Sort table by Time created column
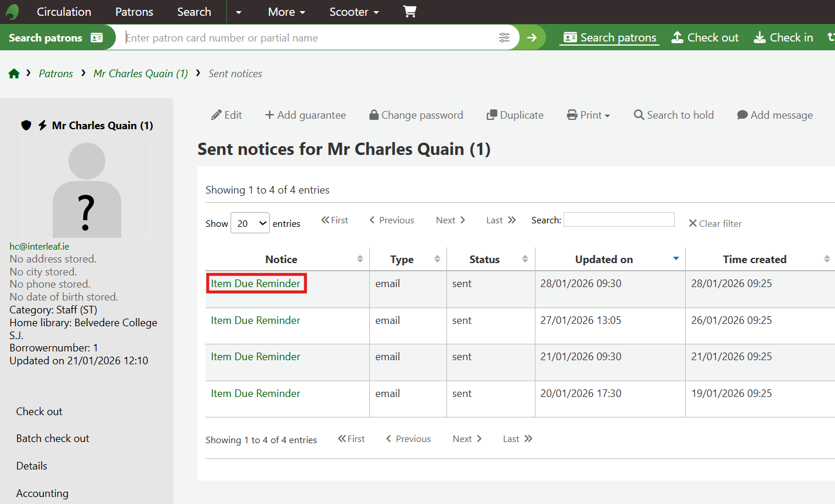835x504 pixels. pos(760,259)
